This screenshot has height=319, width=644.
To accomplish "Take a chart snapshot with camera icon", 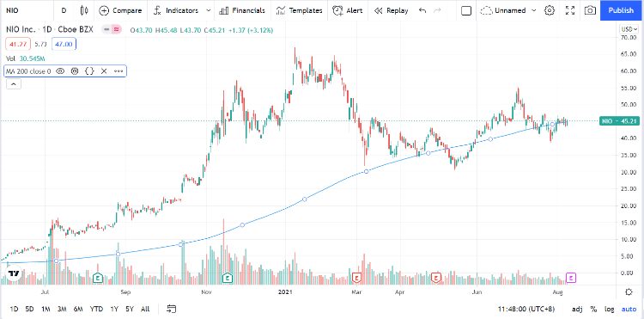I will coord(590,10).
